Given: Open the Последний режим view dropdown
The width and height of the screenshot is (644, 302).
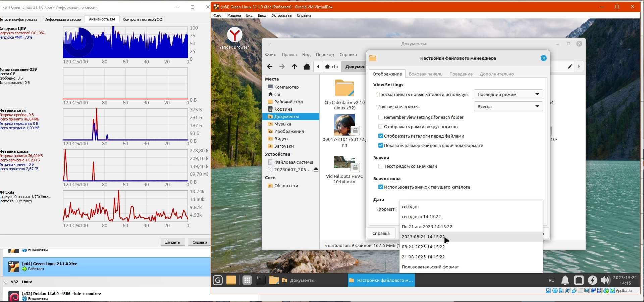Looking at the screenshot, I should tap(508, 94).
